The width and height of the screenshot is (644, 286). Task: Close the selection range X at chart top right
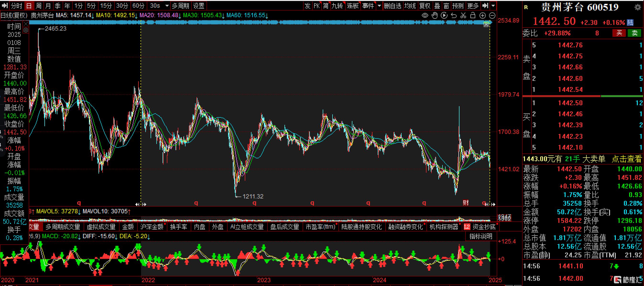[486, 24]
